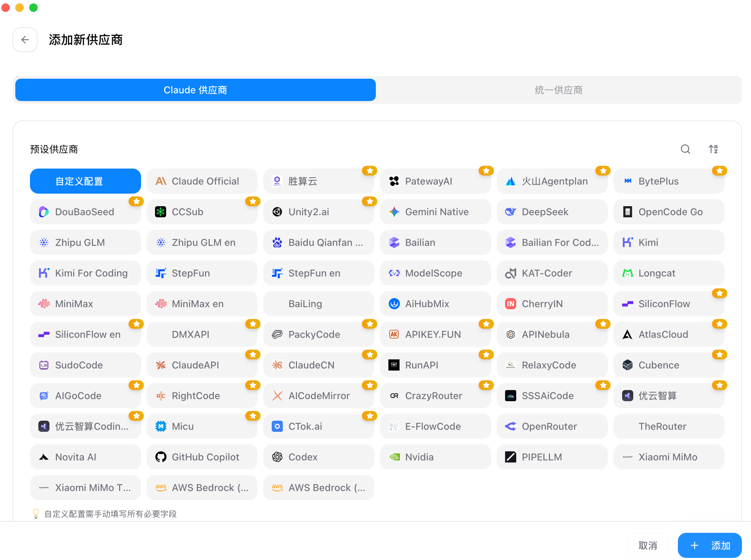The image size is (751, 560).
Task: Select the BytePlus provider preset
Action: [x=669, y=181]
